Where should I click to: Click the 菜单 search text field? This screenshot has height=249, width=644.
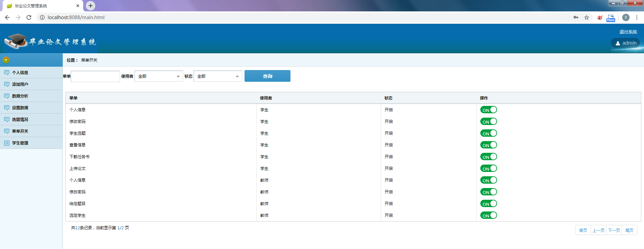tap(96, 76)
